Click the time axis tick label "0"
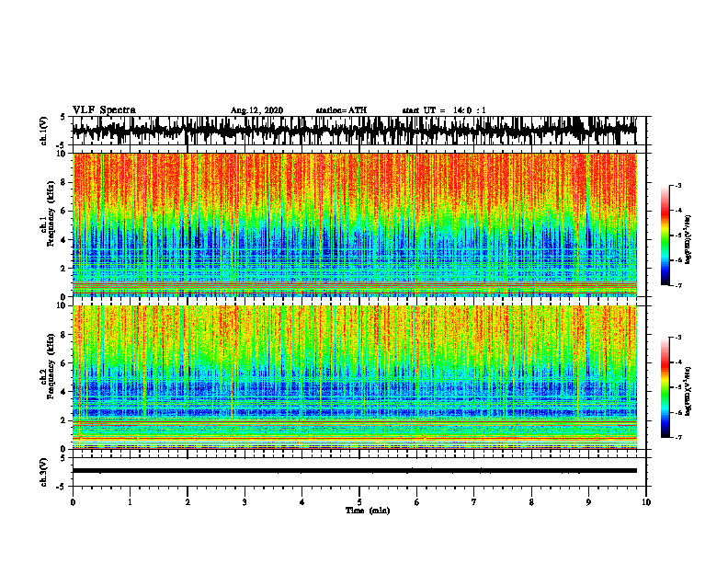This screenshot has width=728, height=563. [73, 502]
